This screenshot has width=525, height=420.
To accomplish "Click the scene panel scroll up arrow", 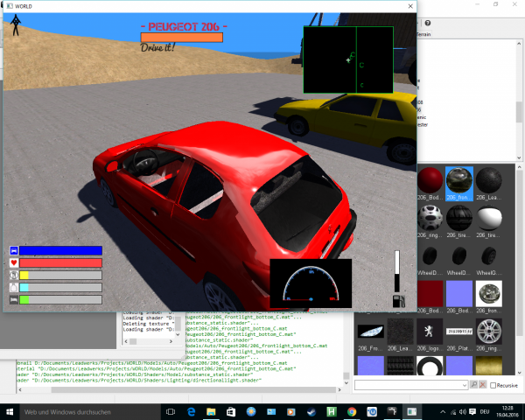I will 519,44.
